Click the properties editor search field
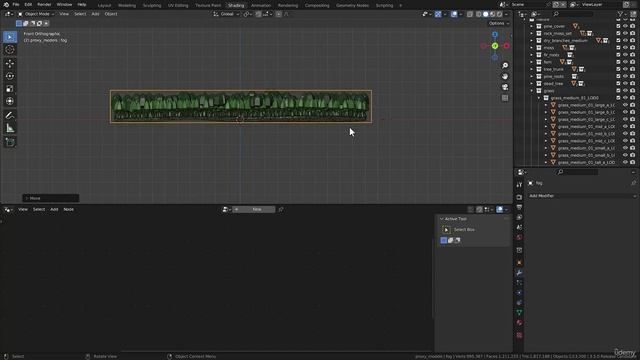Screen dimensions: 640x360 click(x=577, y=172)
